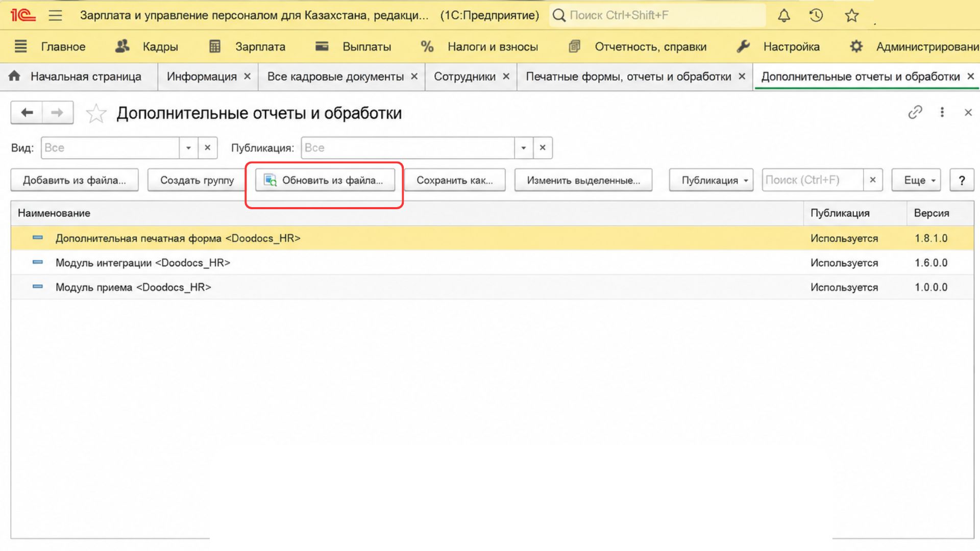Click the 1C hamburger main menu icon
The width and height of the screenshot is (980, 551).
pyautogui.click(x=55, y=15)
